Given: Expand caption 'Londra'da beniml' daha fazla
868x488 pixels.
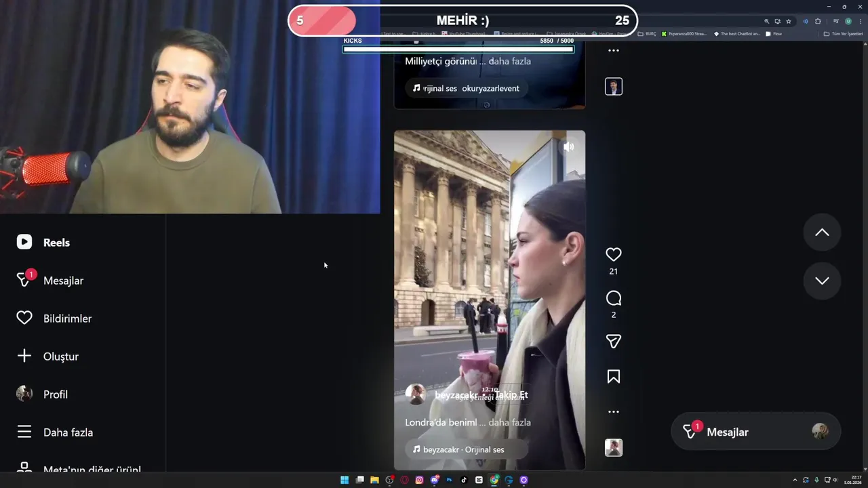Looking at the screenshot, I should pyautogui.click(x=509, y=422).
